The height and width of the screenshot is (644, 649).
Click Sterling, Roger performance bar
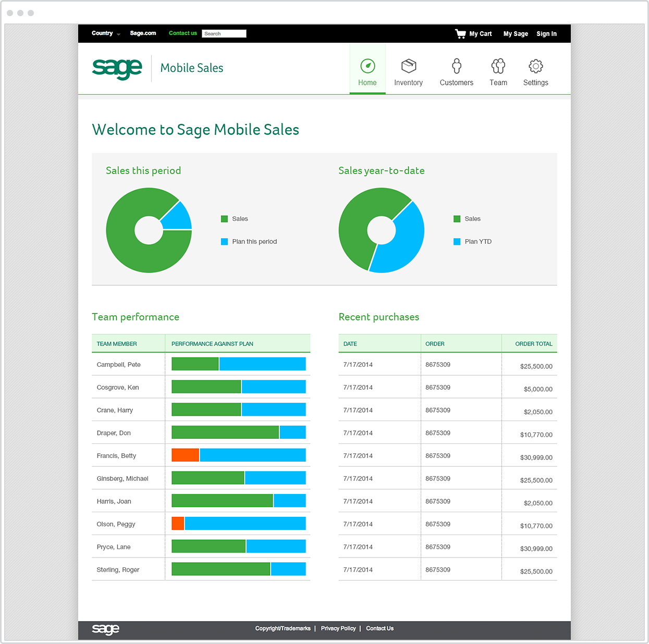[x=239, y=569]
